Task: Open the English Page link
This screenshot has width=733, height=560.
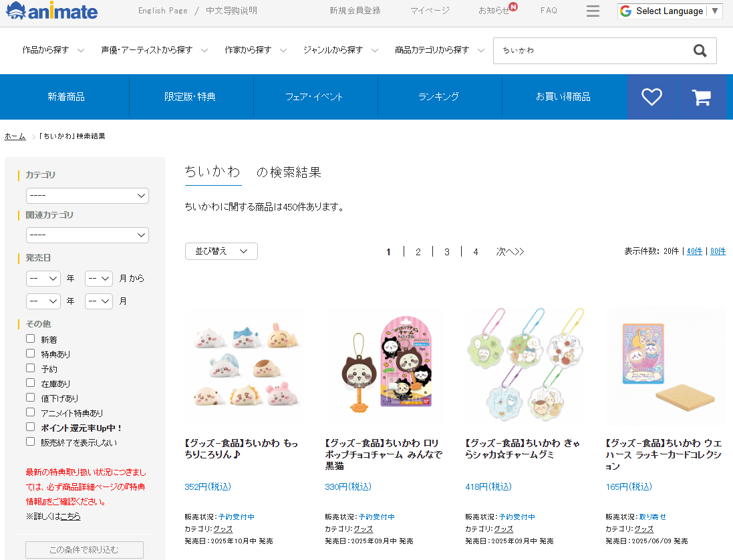Action: click(x=162, y=10)
